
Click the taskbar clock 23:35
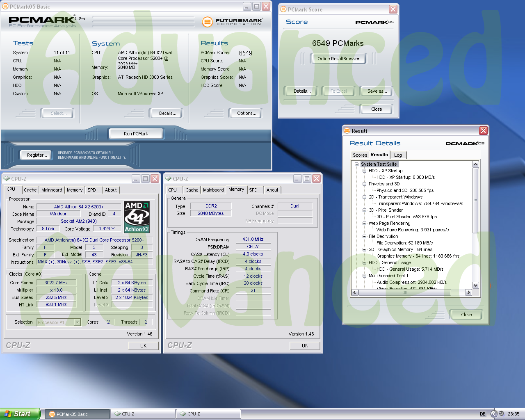pos(514,414)
